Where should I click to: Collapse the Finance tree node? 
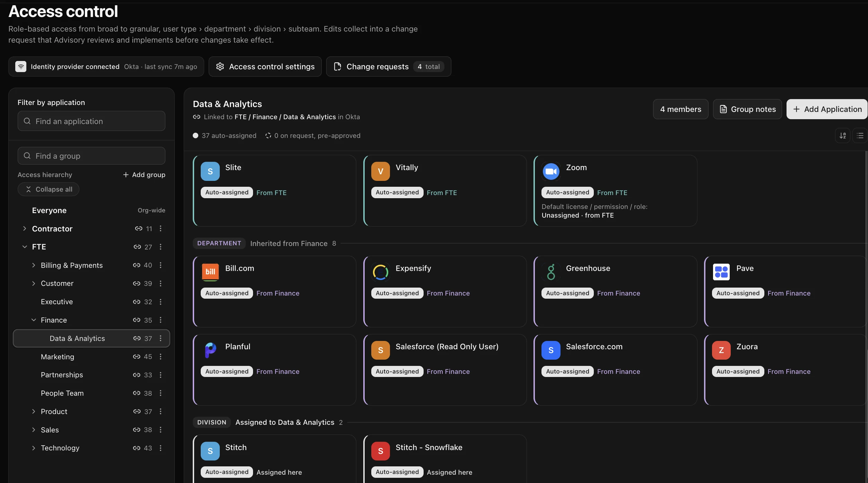[x=33, y=320]
